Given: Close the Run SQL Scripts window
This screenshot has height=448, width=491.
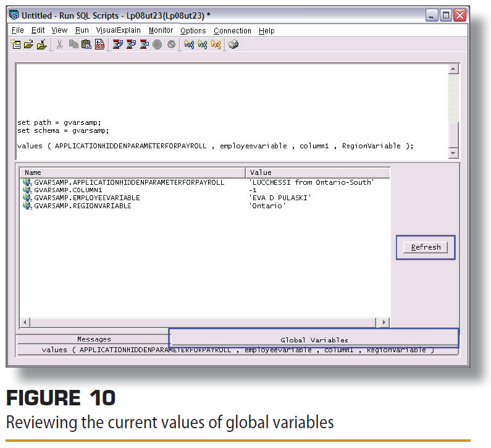Looking at the screenshot, I should 460,15.
